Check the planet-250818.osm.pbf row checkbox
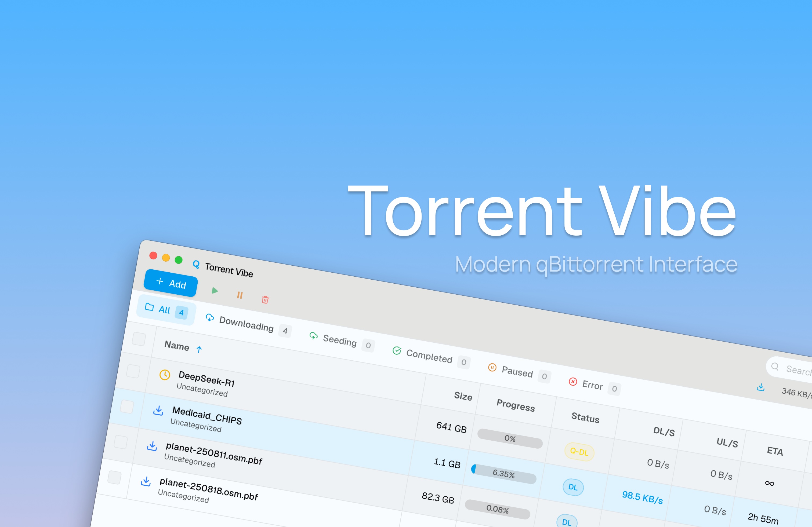The image size is (812, 527). click(114, 477)
